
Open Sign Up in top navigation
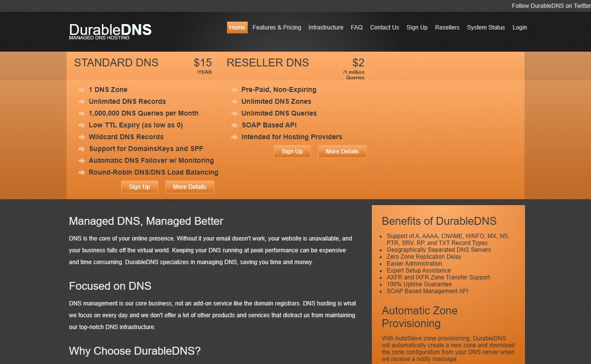point(417,28)
